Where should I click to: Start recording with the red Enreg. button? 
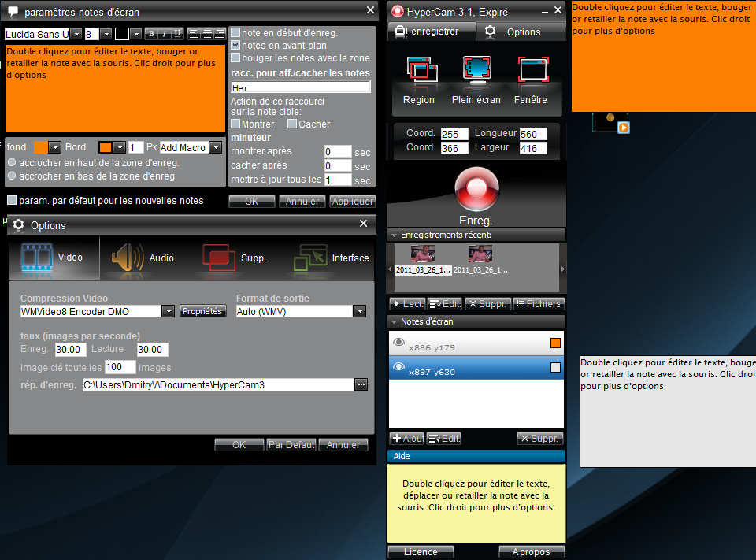click(476, 189)
